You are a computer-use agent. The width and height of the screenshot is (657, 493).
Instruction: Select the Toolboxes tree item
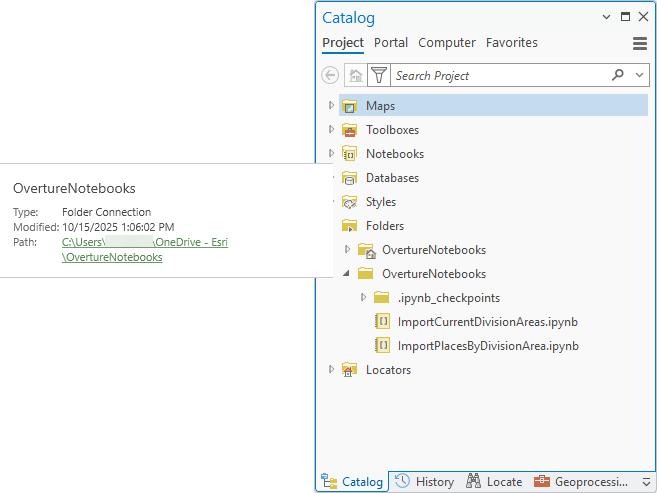click(392, 130)
